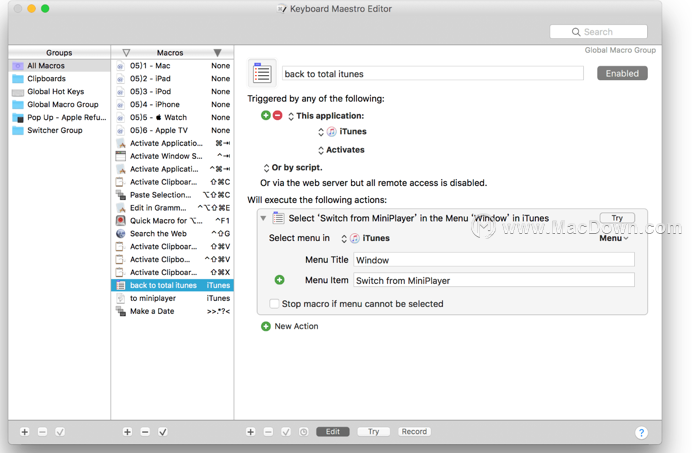The height and width of the screenshot is (453, 692).
Task: Toggle macro group enable checkmark button
Action: [x=60, y=432]
